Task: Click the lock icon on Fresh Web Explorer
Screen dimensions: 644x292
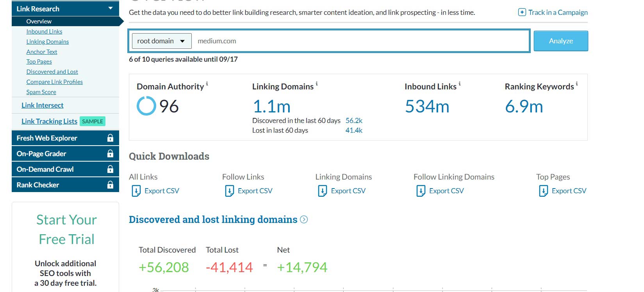Action: tap(110, 138)
